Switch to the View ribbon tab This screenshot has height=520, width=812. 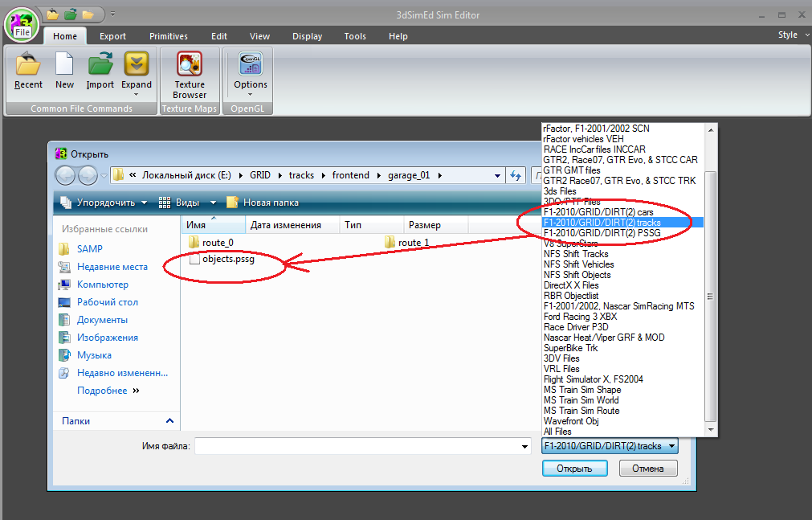tap(259, 36)
